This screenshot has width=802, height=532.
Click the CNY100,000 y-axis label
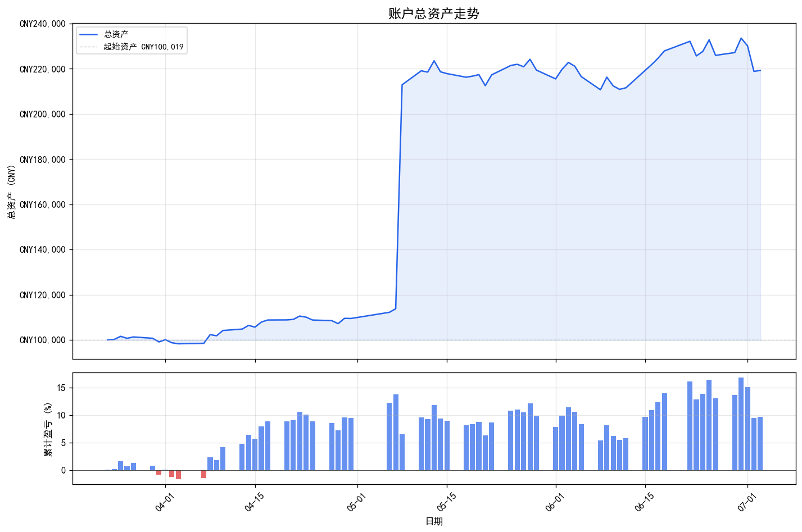42,340
